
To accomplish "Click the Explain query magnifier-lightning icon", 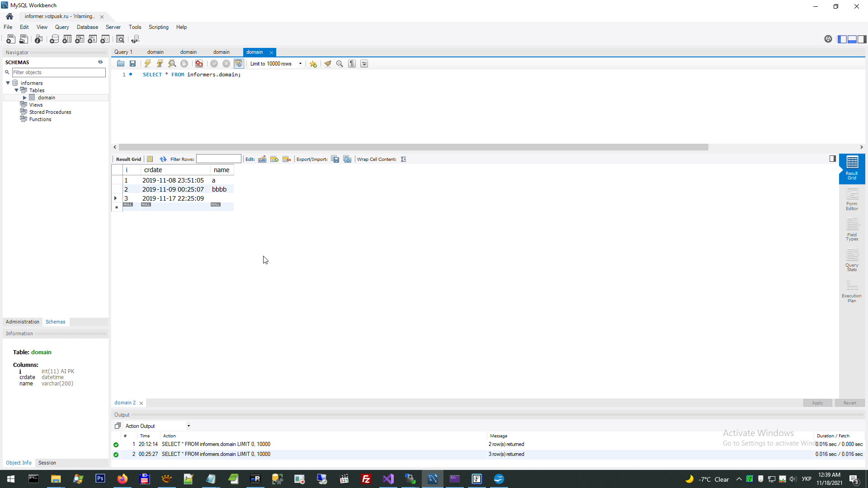I will coord(172,64).
